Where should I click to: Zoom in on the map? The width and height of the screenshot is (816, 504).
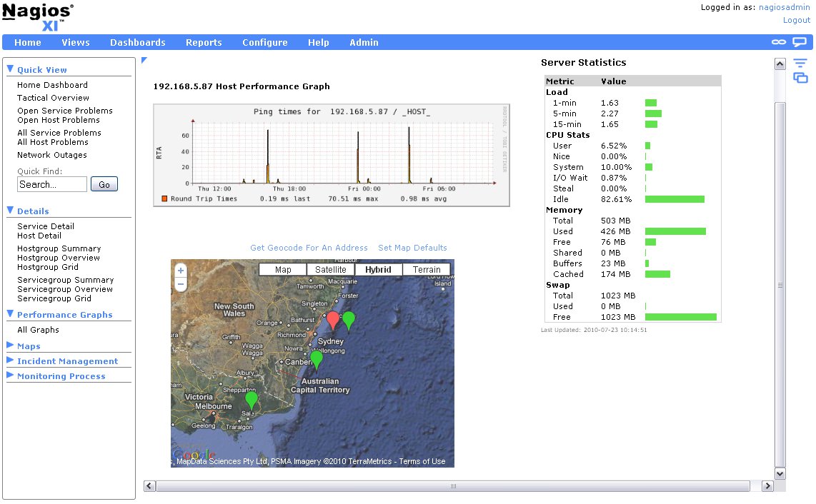(181, 271)
